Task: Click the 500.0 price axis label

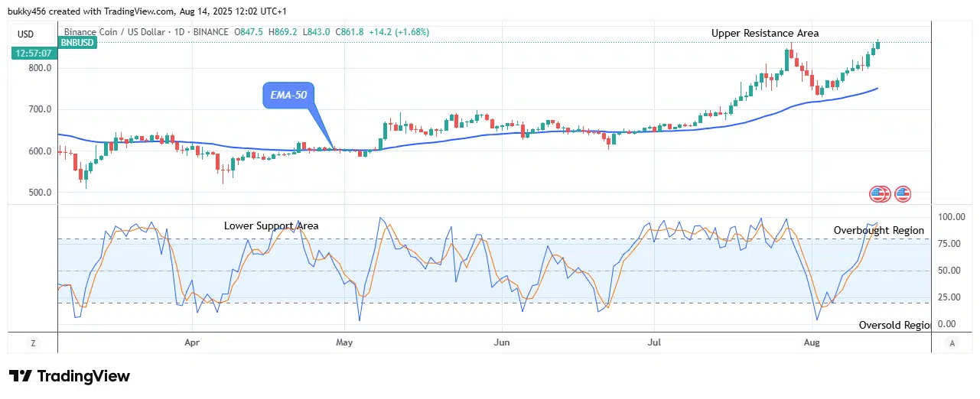Action: click(39, 193)
